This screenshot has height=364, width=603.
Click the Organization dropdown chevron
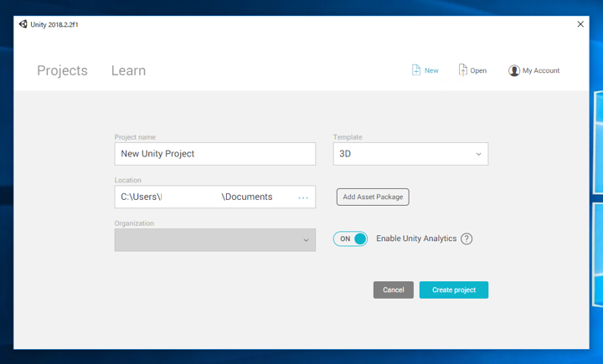(307, 240)
